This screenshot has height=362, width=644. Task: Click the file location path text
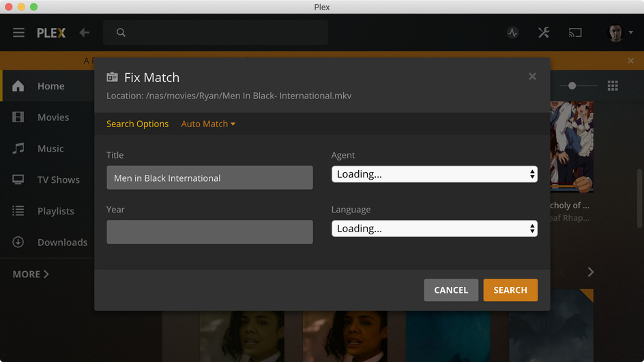[229, 96]
